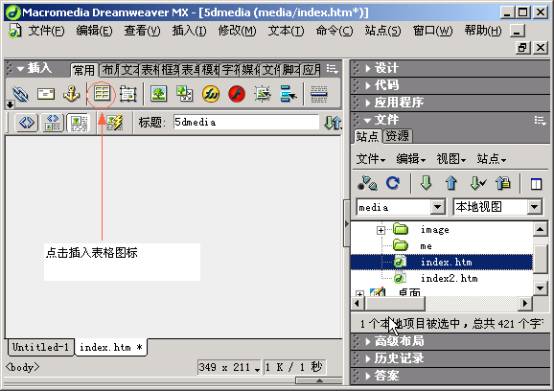
Task: Insert a Fireworks HTML object
Action: 211,94
